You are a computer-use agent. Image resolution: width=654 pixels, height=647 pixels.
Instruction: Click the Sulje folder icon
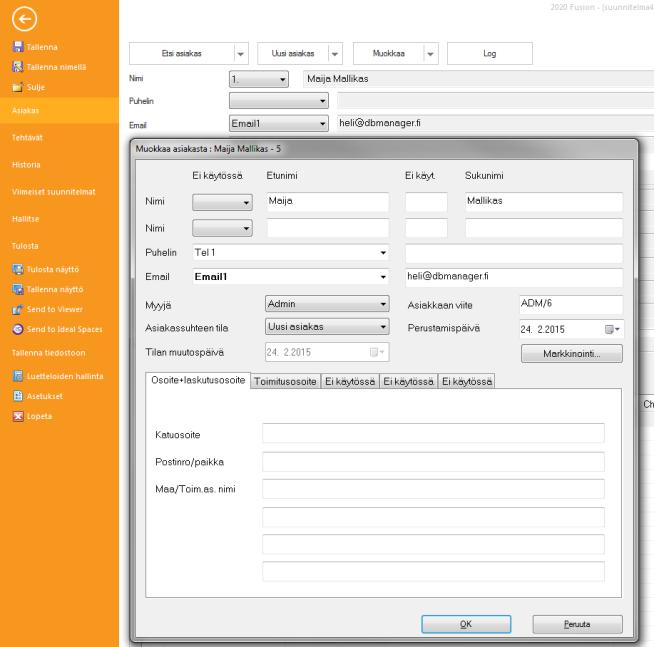tap(18, 87)
